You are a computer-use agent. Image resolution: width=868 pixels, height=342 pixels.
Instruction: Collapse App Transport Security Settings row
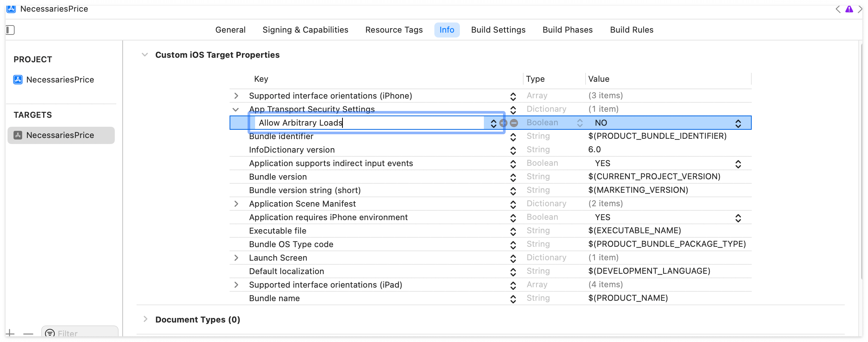pos(236,109)
